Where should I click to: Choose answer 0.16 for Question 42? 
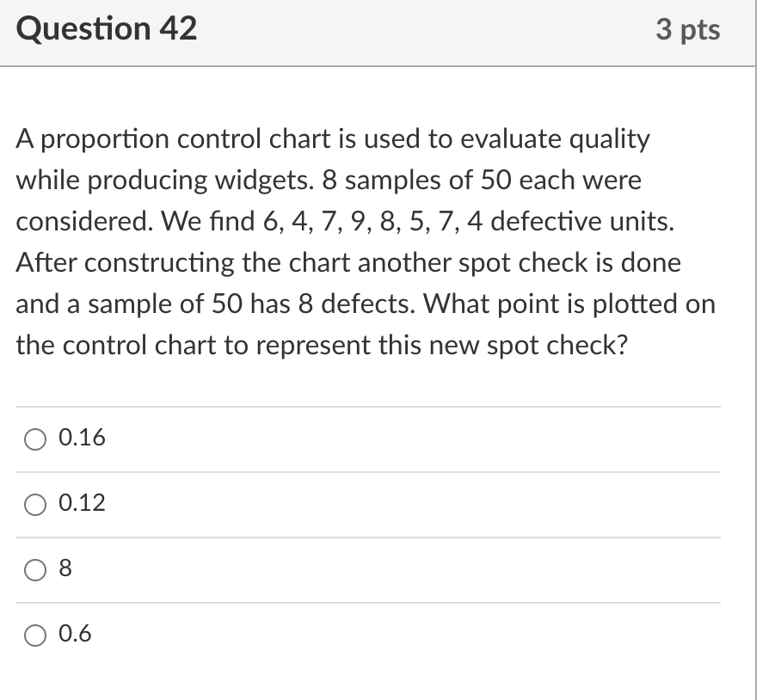coord(34,439)
